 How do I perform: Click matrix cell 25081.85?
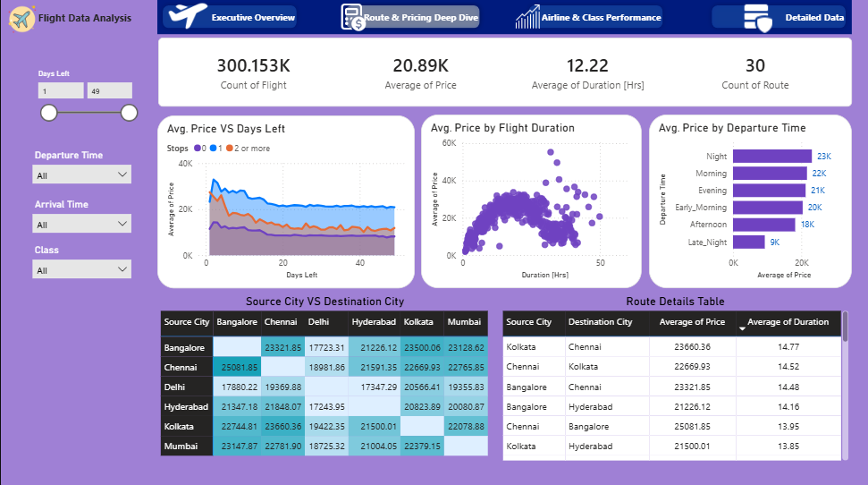pos(237,368)
